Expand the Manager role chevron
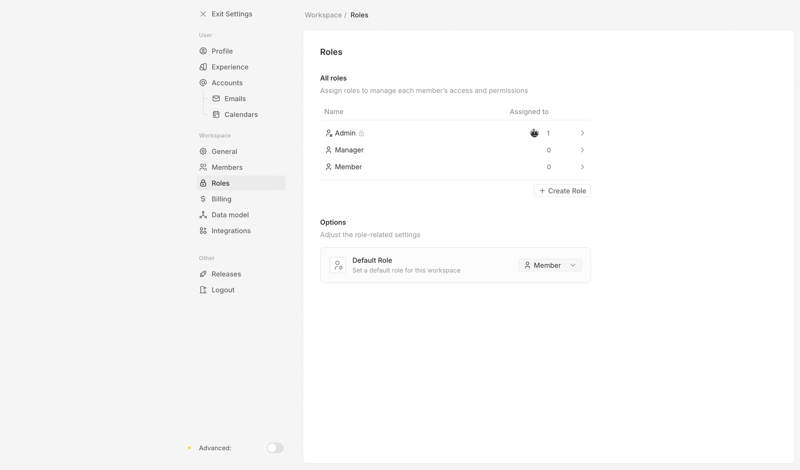800x470 pixels. 582,150
